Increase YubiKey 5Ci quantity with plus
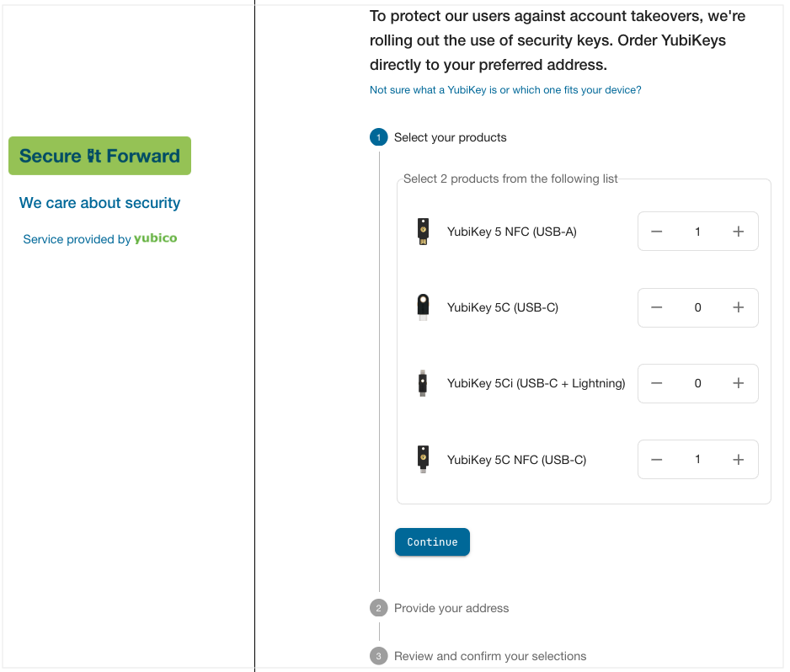Screen dimensions: 790x672 [x=739, y=383]
